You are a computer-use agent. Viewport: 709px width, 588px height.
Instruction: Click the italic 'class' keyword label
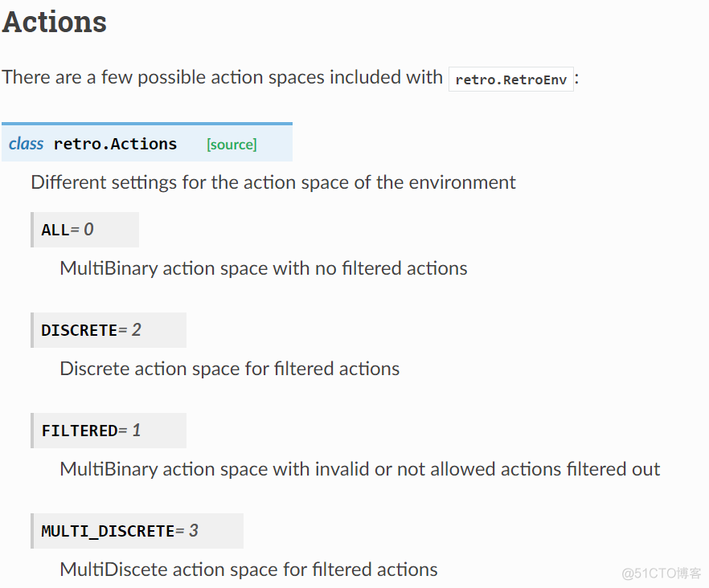coord(27,144)
